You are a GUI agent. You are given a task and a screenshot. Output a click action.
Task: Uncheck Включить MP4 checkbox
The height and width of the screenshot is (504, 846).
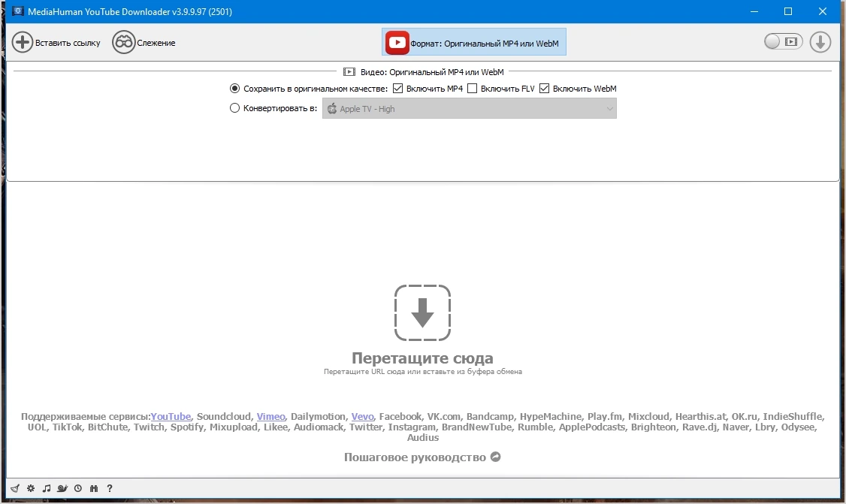[x=397, y=89]
